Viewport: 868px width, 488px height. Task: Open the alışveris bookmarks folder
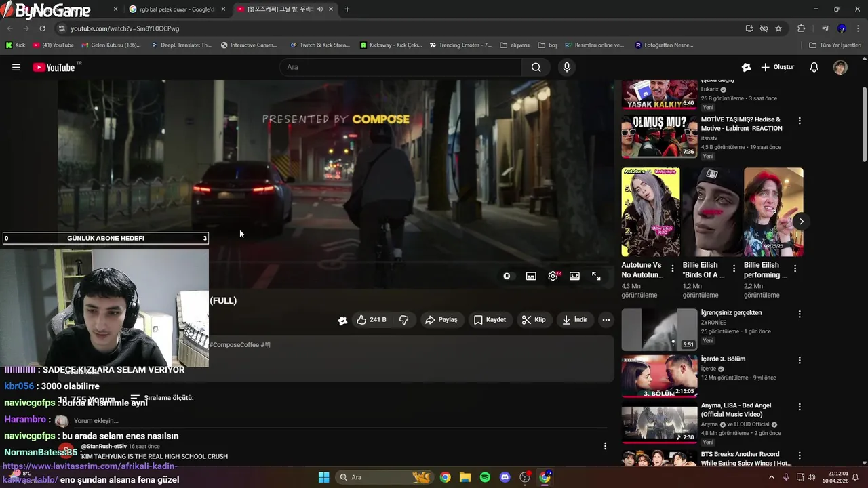514,45
